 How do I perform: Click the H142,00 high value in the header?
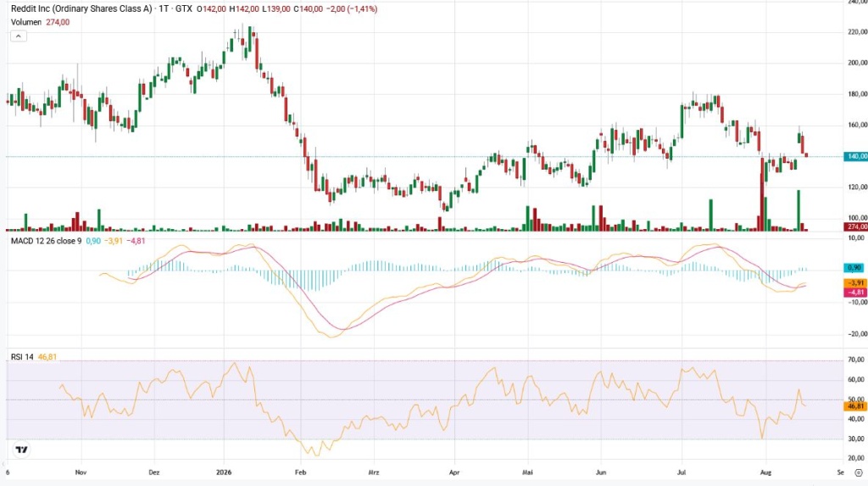(x=243, y=8)
